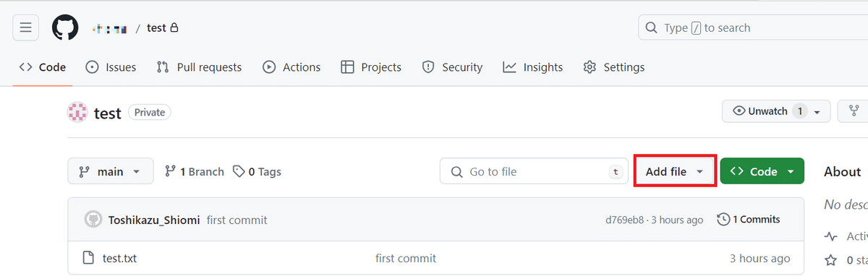The image size is (868, 276).
Task: View the 1 Branch list
Action: (195, 171)
